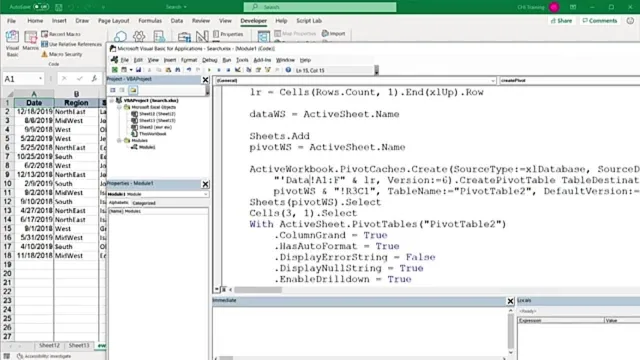The image size is (640, 360).
Task: Open the Page Layout ribbon tab
Action: [113, 21]
